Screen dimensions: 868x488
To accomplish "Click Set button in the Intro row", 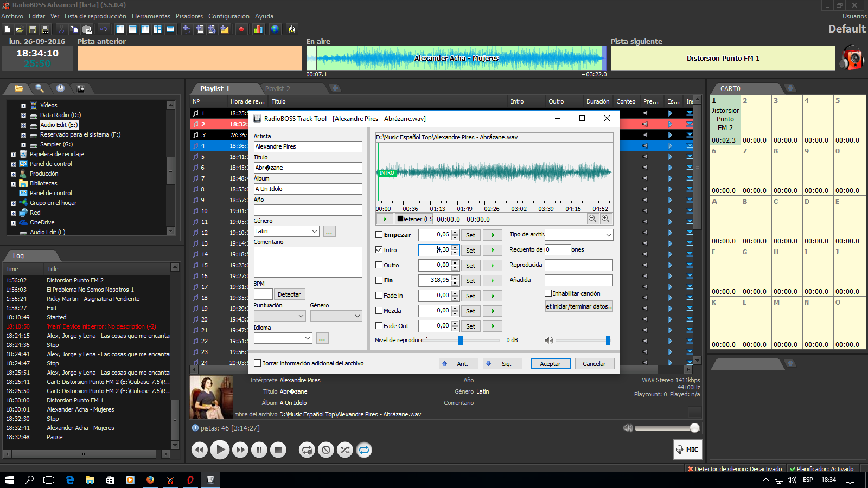I will [470, 251].
